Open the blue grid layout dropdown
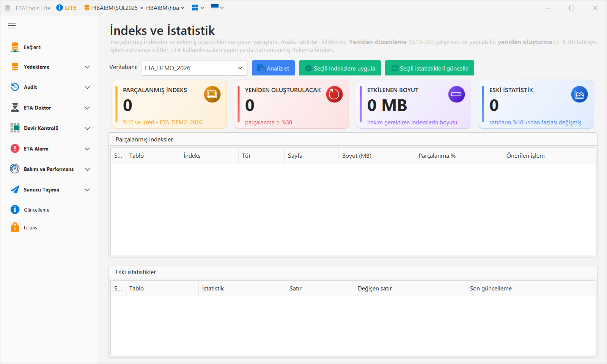This screenshot has width=607, height=364. pyautogui.click(x=198, y=8)
